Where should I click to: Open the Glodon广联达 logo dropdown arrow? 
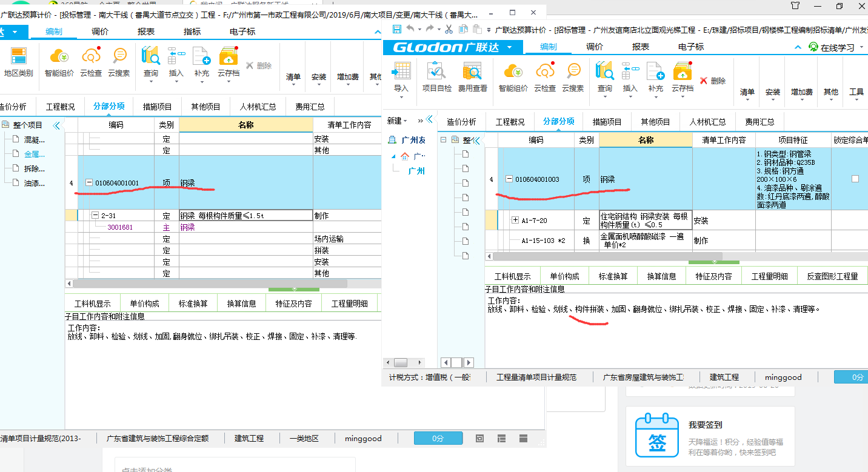510,47
